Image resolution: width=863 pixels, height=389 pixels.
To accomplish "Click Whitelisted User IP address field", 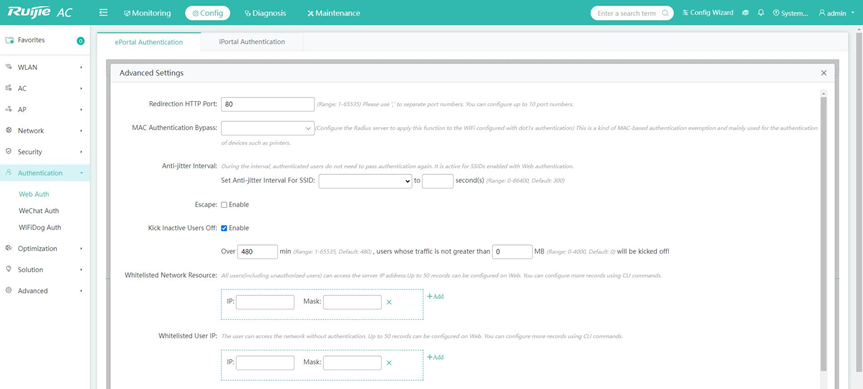I will tap(265, 363).
